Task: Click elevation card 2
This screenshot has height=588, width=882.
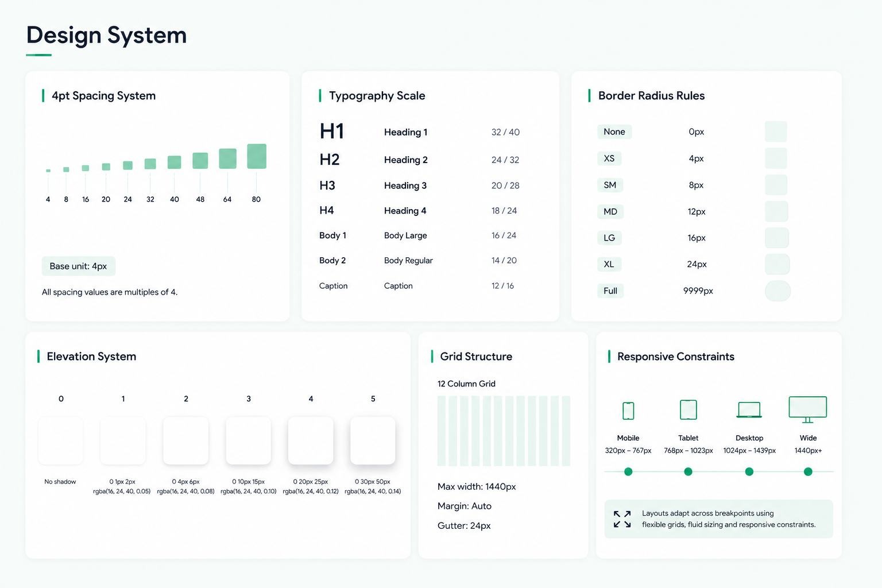Action: click(186, 440)
